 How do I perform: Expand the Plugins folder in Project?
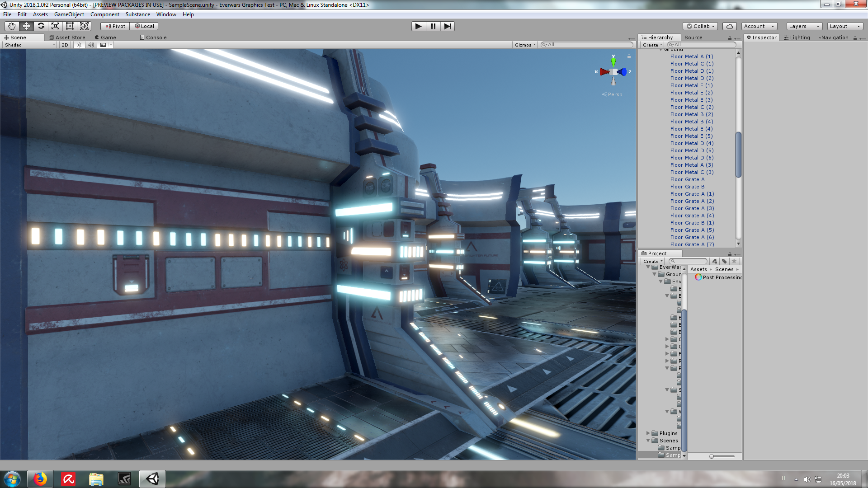pyautogui.click(x=648, y=433)
